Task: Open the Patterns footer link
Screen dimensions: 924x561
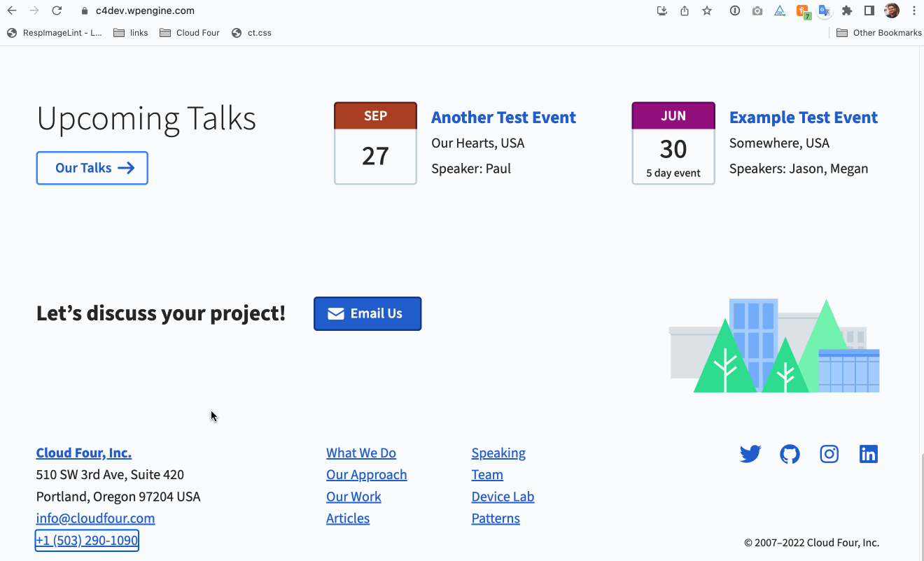Action: (x=496, y=518)
